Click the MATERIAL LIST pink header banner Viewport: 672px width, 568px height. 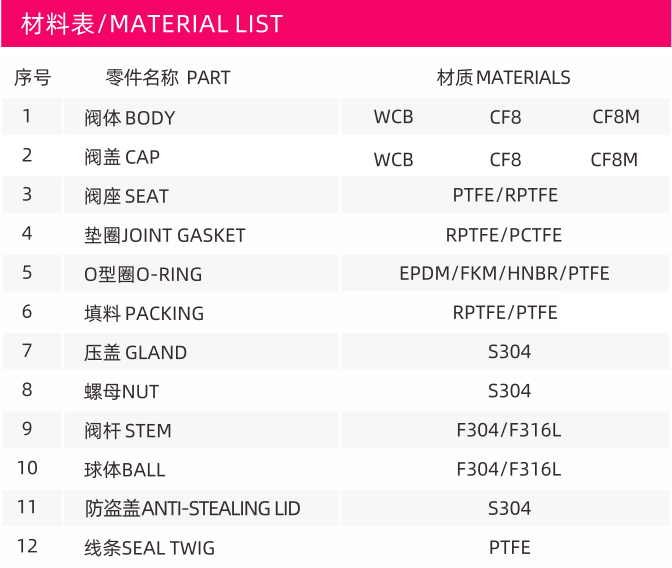[336, 24]
